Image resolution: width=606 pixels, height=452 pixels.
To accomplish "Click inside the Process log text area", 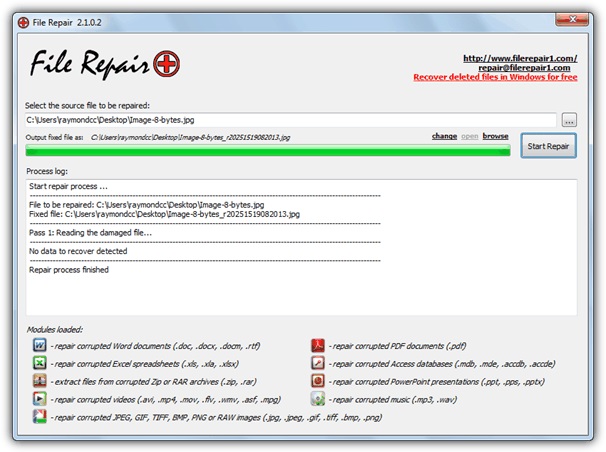I will [300, 290].
